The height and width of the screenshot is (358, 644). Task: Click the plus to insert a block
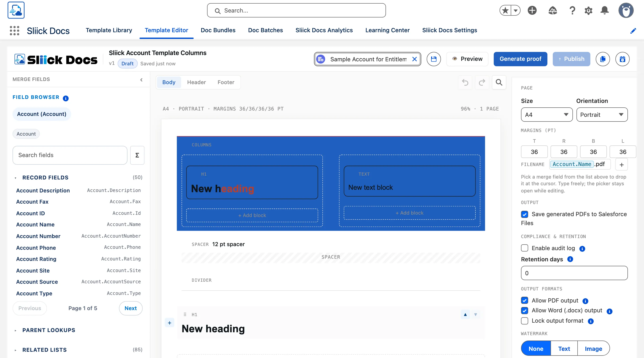pos(169,323)
